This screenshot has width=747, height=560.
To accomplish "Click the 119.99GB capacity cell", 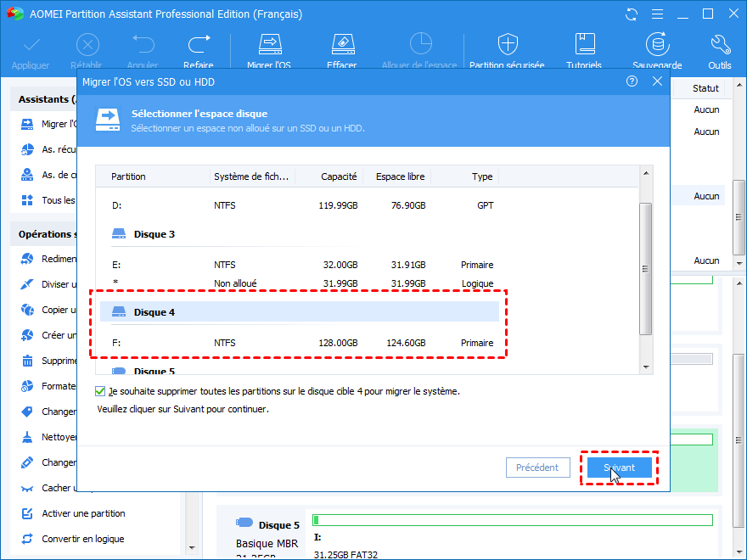I will coord(338,205).
